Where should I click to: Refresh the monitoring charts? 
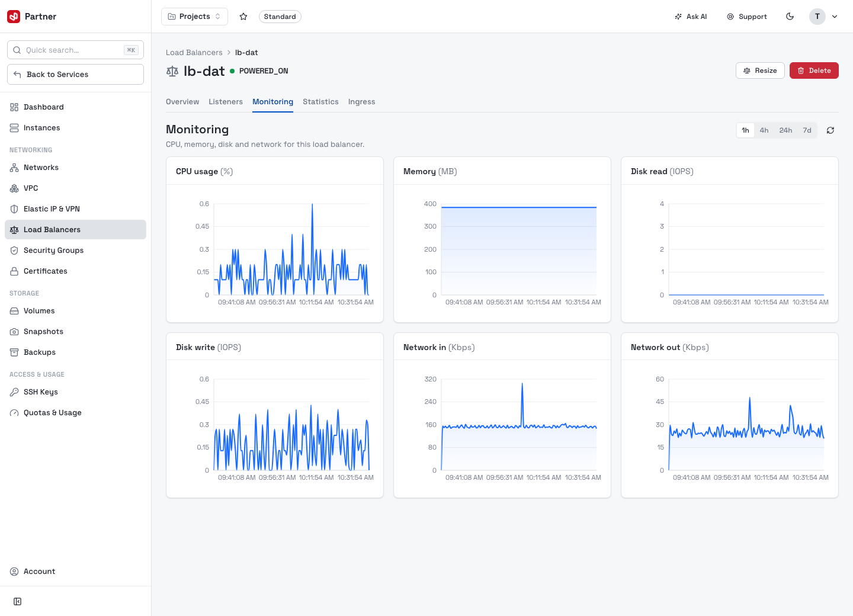click(830, 130)
